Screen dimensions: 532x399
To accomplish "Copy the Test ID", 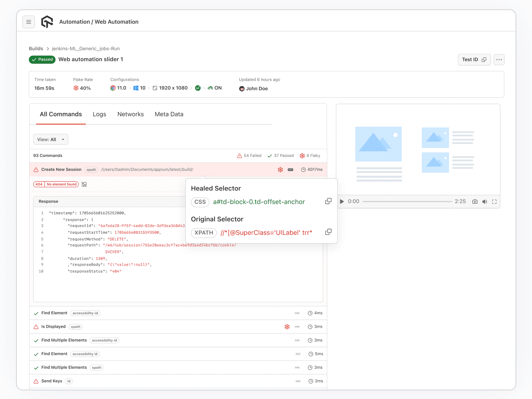I will click(484, 59).
